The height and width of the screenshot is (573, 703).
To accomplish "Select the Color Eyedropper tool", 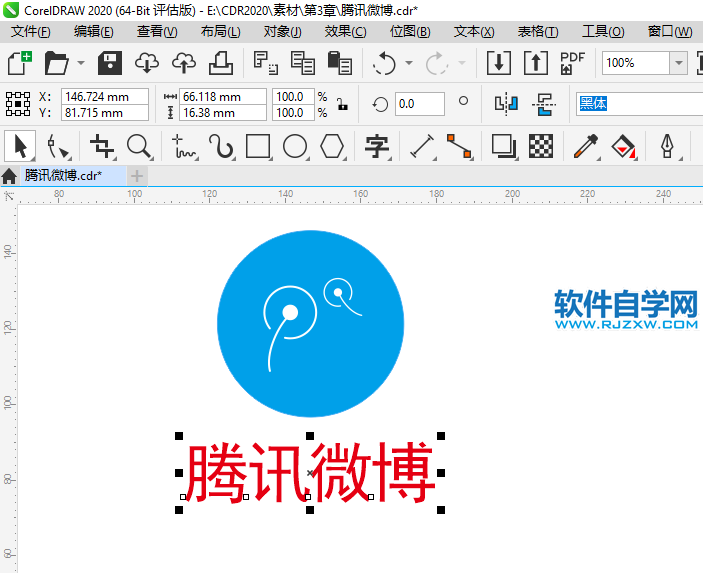I will [586, 146].
